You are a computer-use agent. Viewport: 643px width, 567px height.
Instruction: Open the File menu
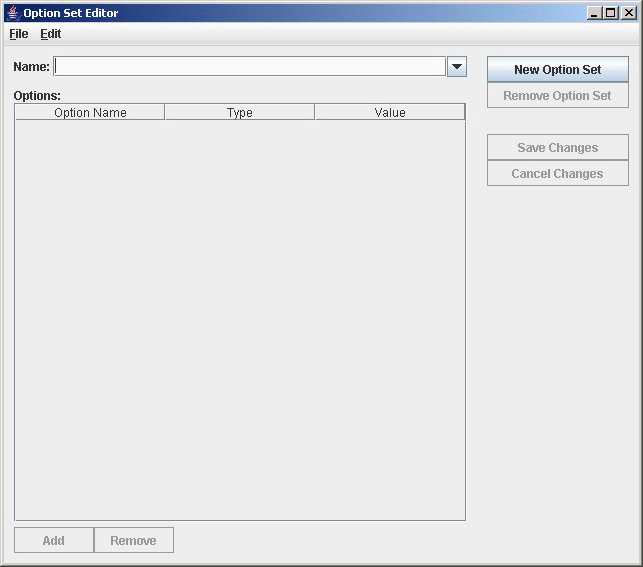19,34
